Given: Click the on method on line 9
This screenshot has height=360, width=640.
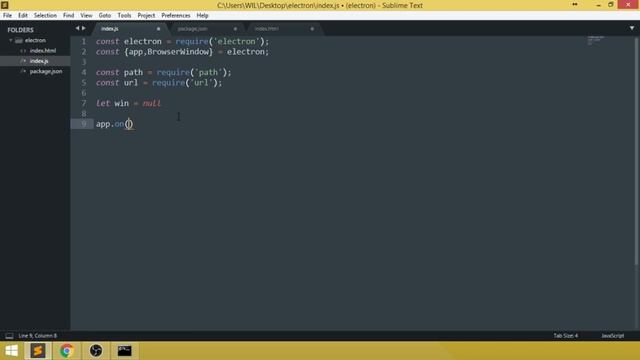Looking at the screenshot, I should tap(119, 124).
